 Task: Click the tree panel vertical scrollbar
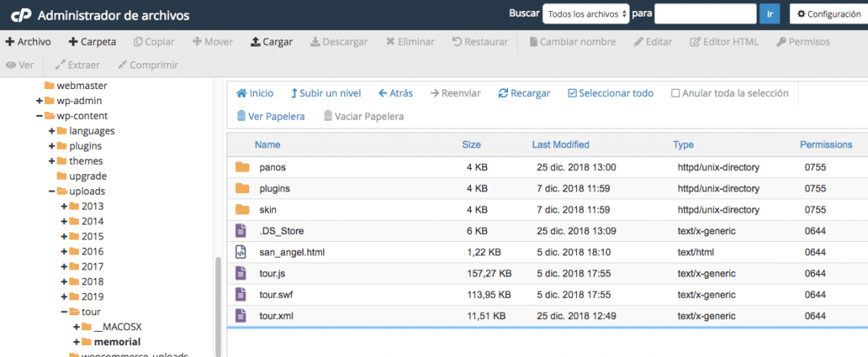coord(218,307)
